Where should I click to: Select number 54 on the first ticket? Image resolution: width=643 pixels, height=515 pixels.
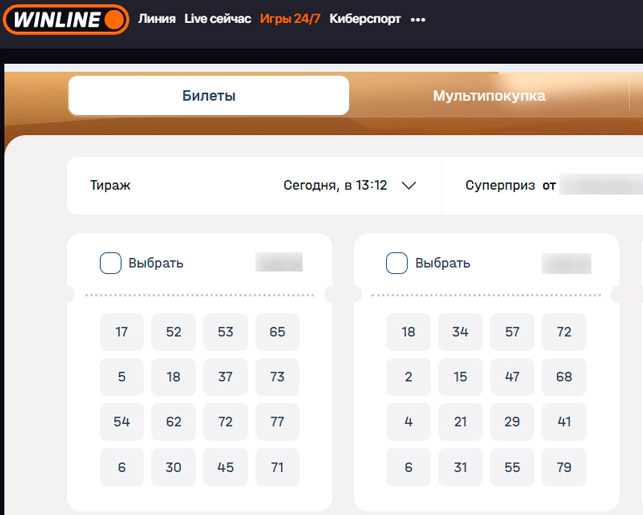point(122,422)
